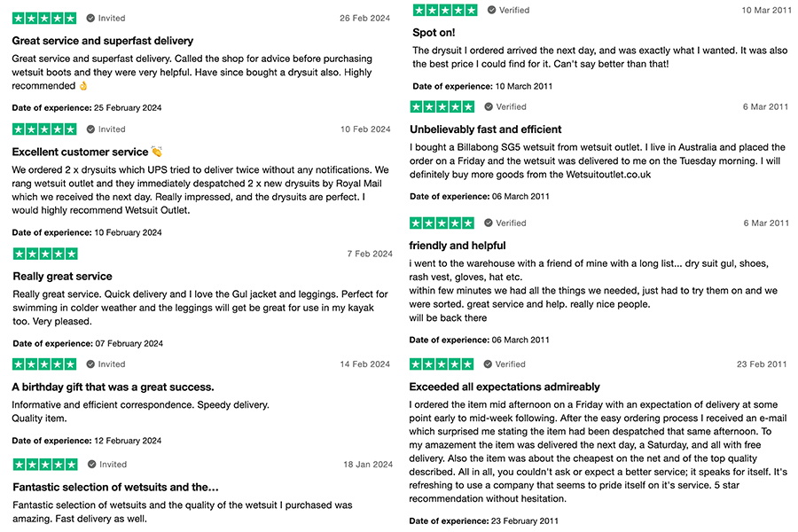The height and width of the screenshot is (532, 798).
Task: Click Invited icon on 18 Jan 2024 review
Action: [92, 465]
